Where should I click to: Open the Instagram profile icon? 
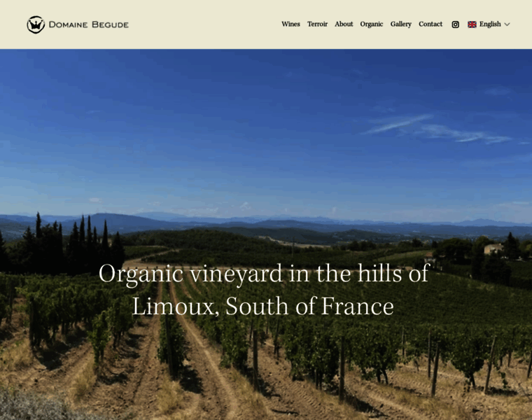tap(455, 24)
